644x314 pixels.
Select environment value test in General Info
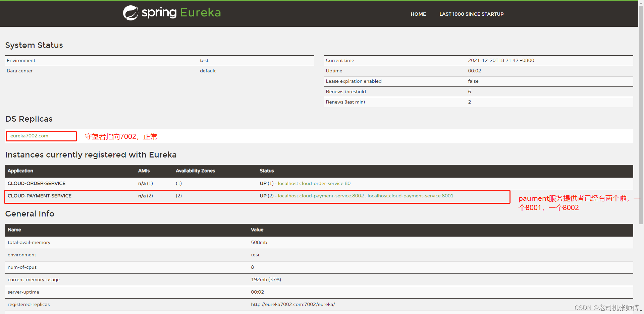(255, 255)
